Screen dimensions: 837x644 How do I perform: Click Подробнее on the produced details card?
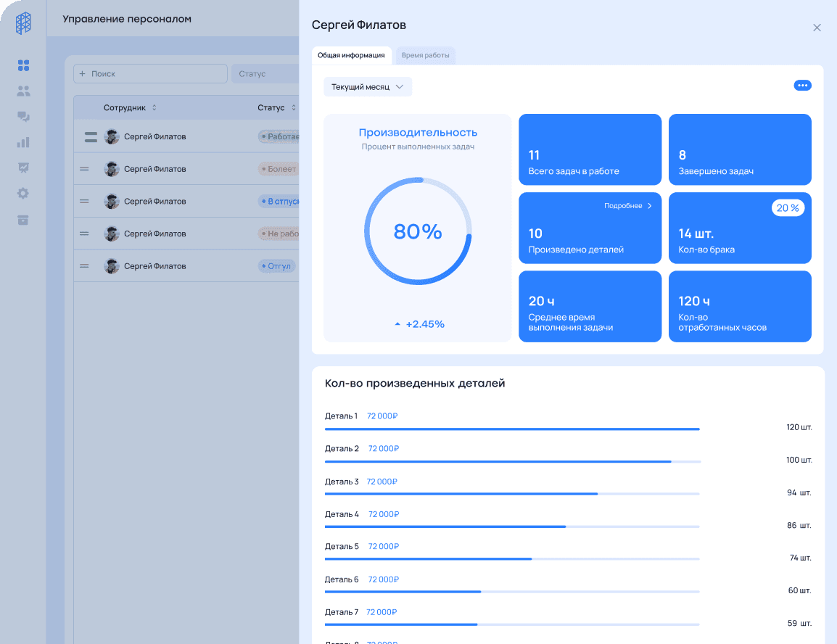point(628,206)
